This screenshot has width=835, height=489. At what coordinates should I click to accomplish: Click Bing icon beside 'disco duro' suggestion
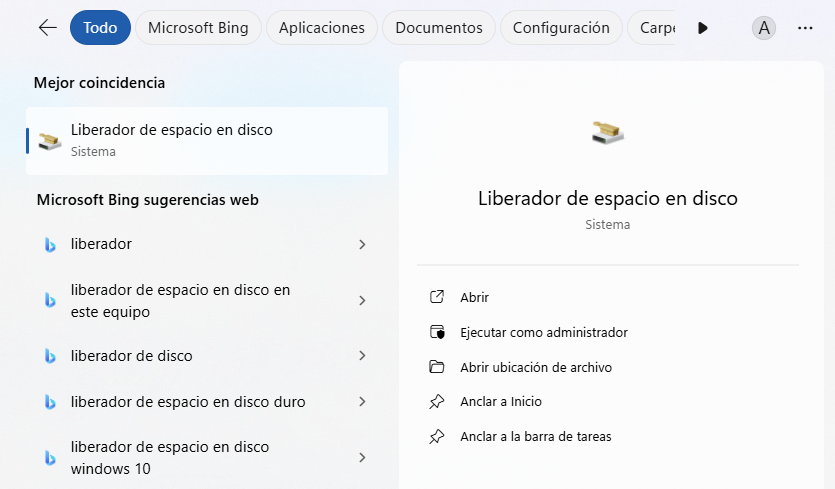coord(50,402)
